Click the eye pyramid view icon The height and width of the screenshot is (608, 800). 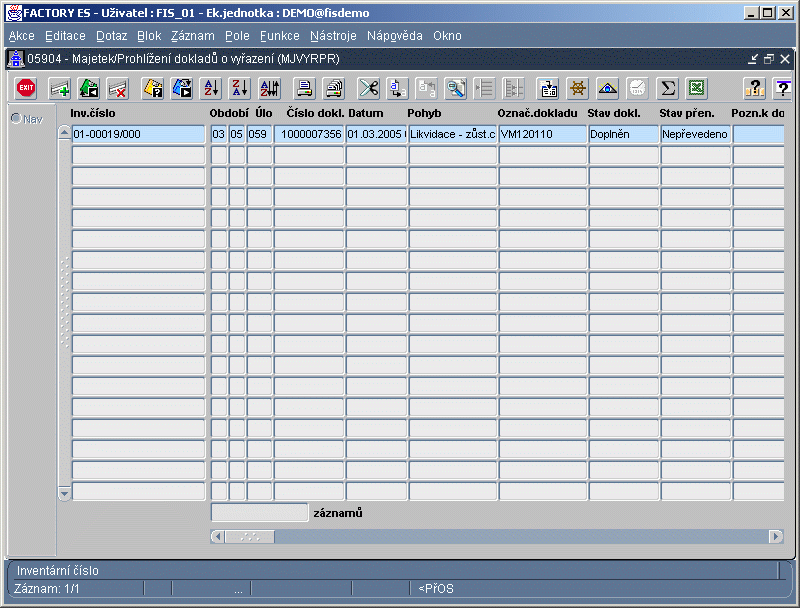coord(607,88)
